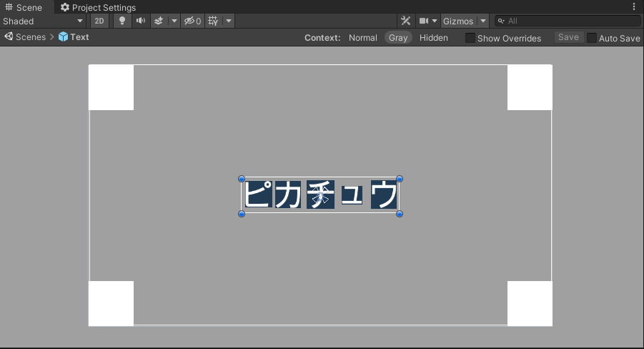Toggle scene lighting lightbulb

(x=122, y=21)
